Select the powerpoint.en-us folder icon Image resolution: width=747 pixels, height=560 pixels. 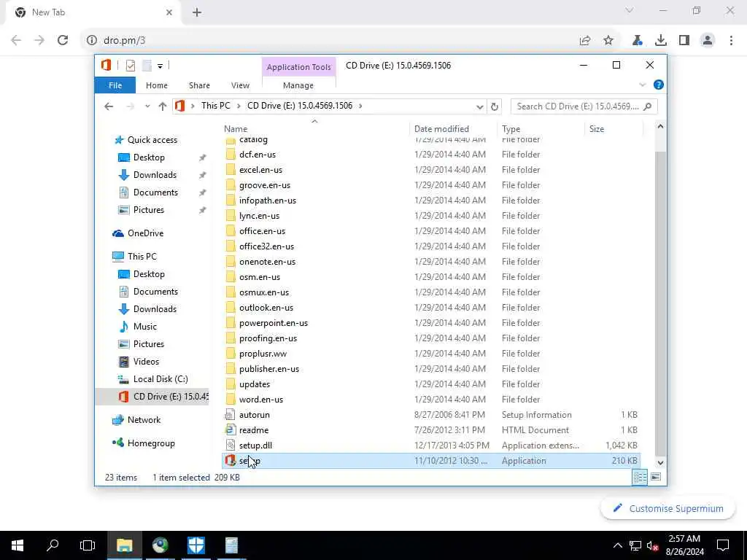tap(231, 323)
